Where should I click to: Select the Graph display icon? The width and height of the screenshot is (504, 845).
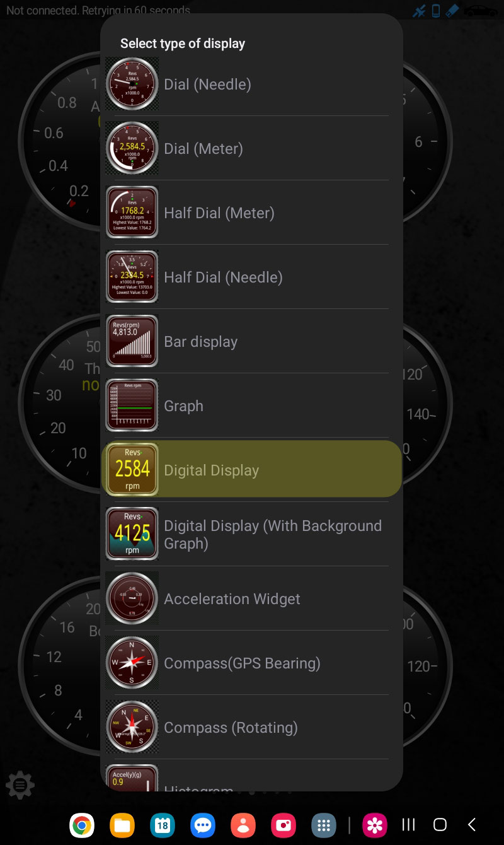point(132,405)
